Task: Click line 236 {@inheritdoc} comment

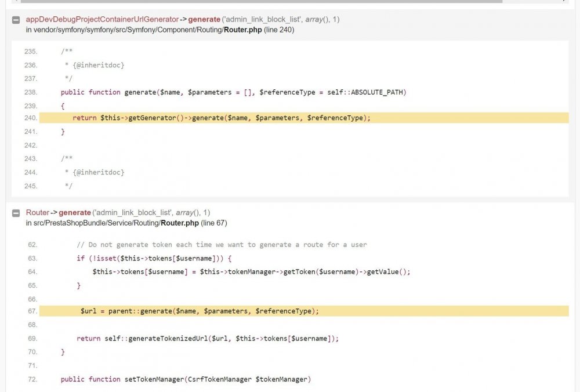Action: tap(95, 65)
